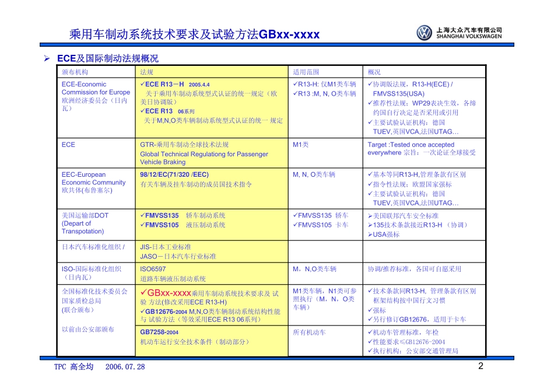The image size is (554, 392).
Task: Click '技术条款同R13-H, 管理条款有区别' line
Action: coord(422,291)
